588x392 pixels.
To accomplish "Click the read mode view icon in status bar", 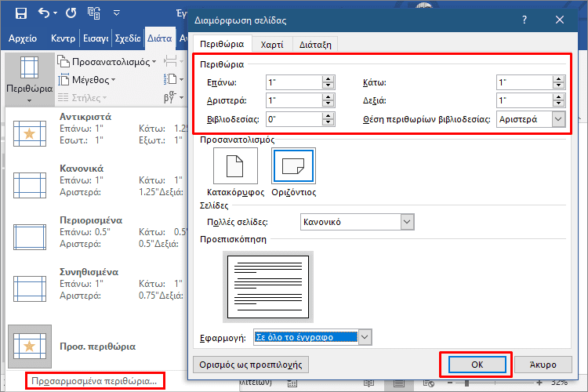I will 369,383.
